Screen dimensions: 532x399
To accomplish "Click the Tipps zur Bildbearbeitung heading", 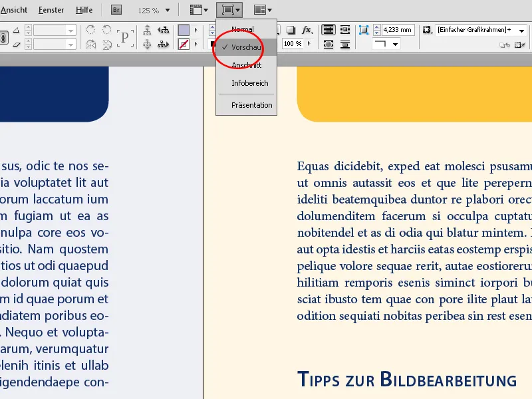I will 407,379.
